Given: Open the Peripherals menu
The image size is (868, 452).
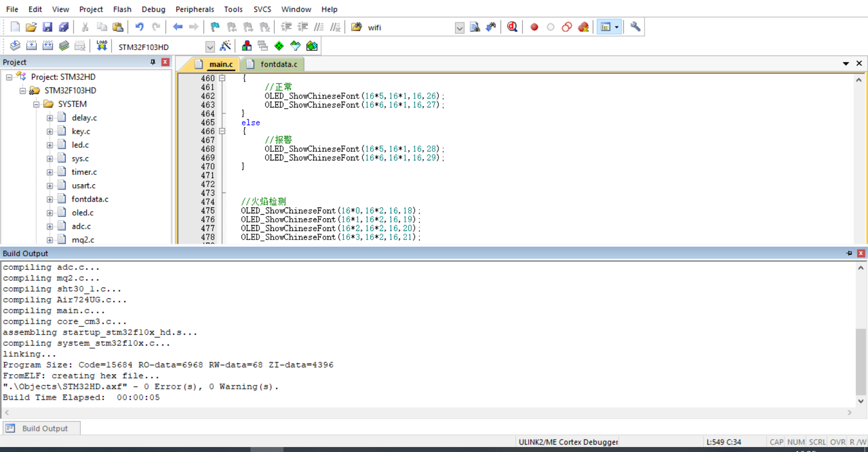Looking at the screenshot, I should tap(194, 9).
